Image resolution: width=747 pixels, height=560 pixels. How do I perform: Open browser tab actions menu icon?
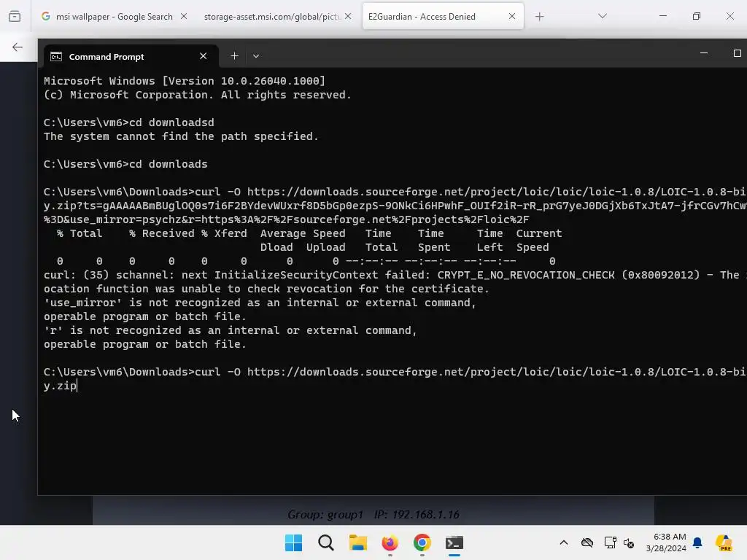[15, 17]
